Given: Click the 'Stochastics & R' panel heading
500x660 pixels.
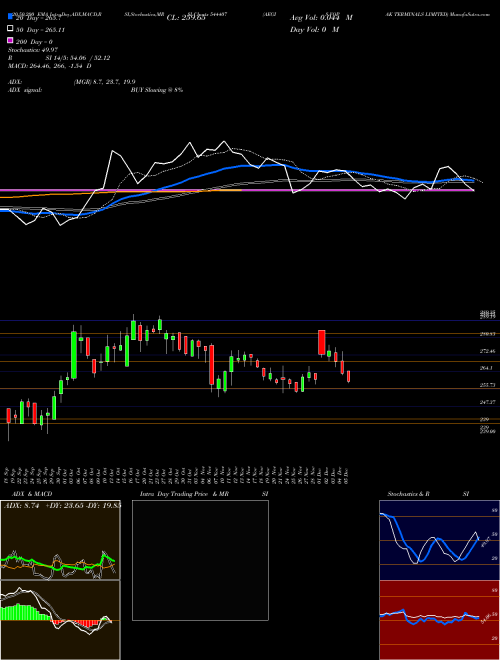Looking at the screenshot, I should click(409, 494).
